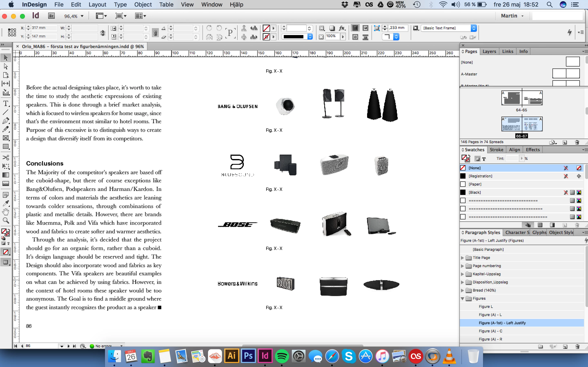Viewport: 588px width, 367px height.
Task: Select Figure (A) - C paragraph style
Action: click(x=490, y=331)
